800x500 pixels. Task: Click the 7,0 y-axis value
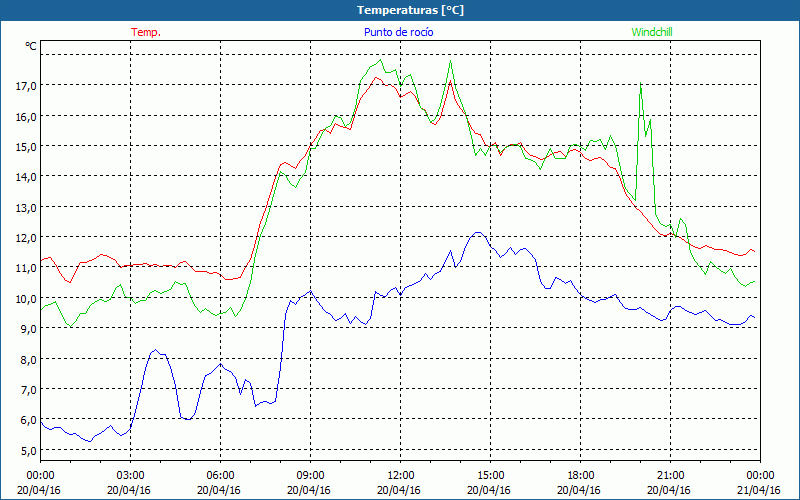[29, 390]
